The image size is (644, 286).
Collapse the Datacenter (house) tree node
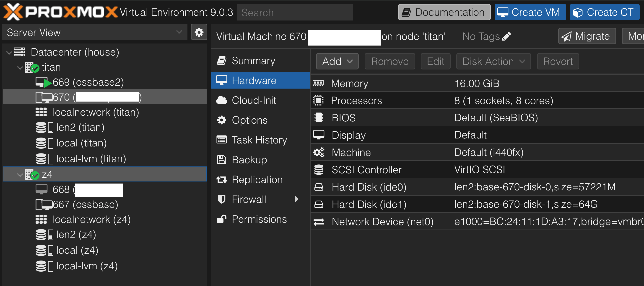9,52
